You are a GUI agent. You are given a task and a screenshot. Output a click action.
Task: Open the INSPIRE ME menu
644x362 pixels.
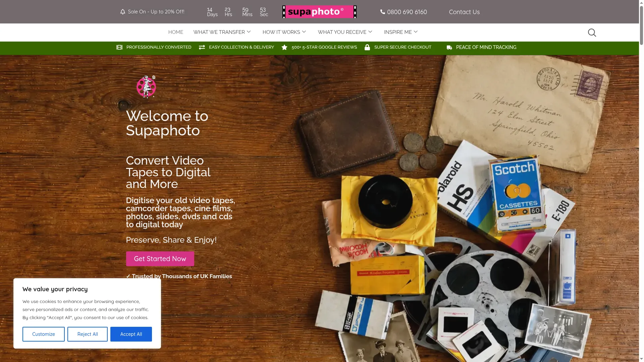(x=397, y=32)
